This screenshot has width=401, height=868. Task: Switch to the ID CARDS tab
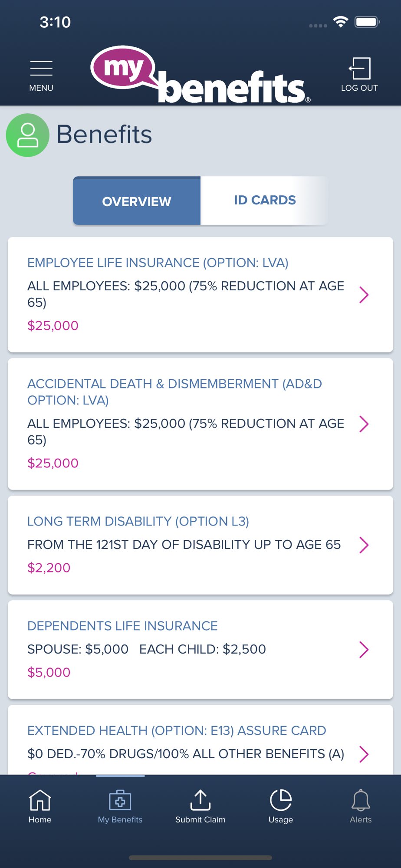[x=264, y=200]
